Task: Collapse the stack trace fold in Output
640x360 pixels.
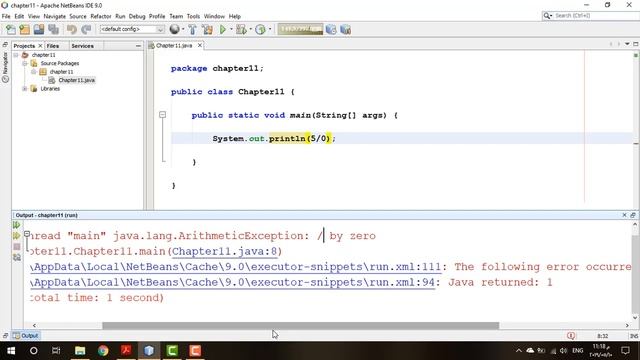Action: 27,234
